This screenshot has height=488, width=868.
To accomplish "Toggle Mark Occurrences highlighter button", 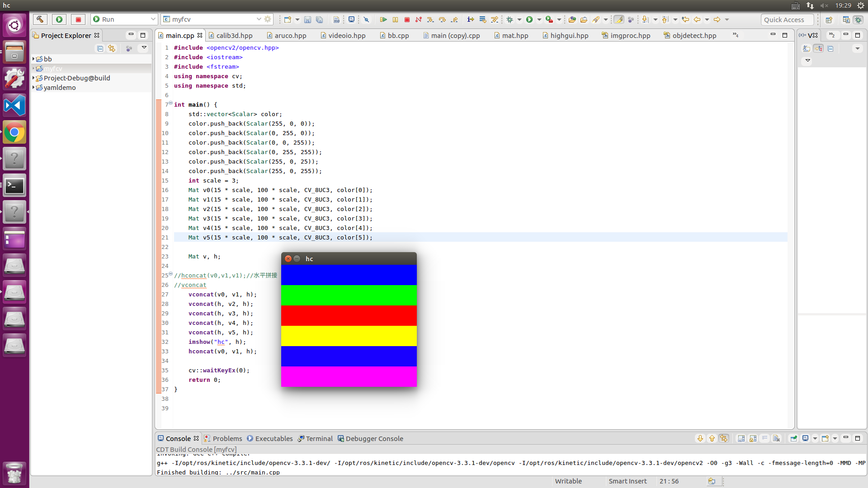I will [x=619, y=19].
